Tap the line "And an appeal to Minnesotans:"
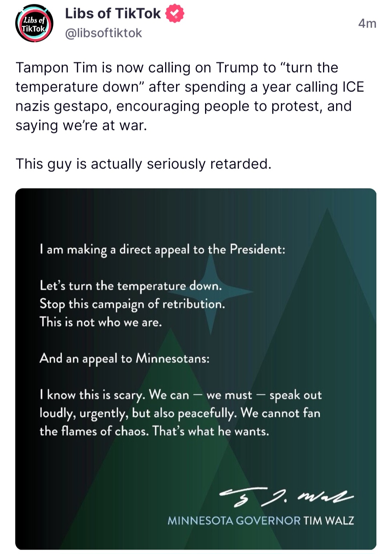Viewport: 392px width, 554px height. (x=124, y=359)
